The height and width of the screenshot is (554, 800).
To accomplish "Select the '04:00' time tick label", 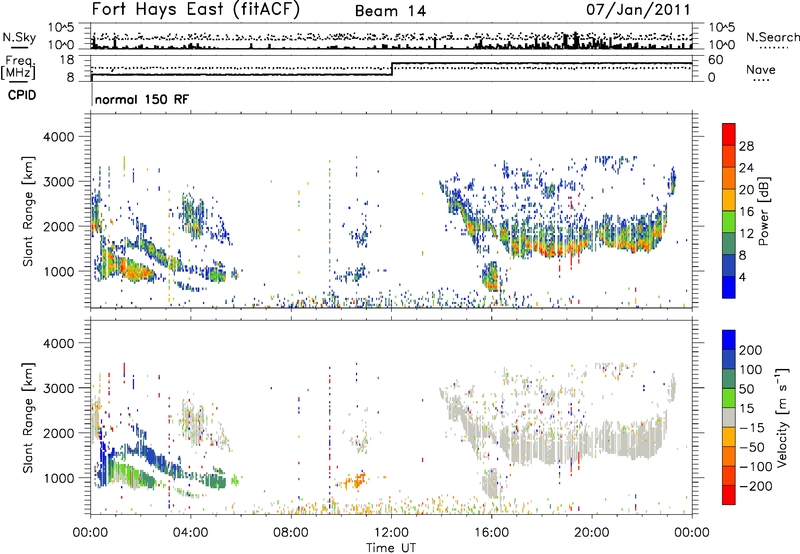I will pyautogui.click(x=190, y=533).
